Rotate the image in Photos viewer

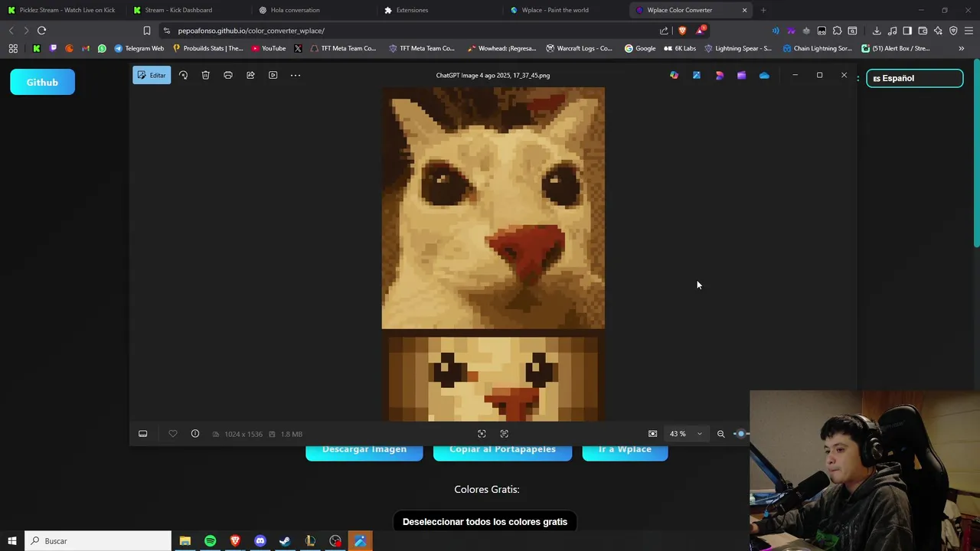tap(183, 75)
